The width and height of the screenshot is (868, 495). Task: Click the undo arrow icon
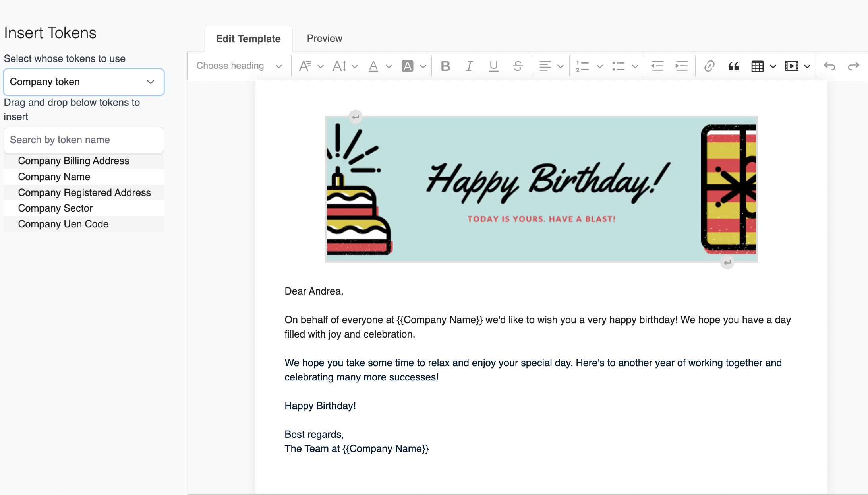(829, 66)
